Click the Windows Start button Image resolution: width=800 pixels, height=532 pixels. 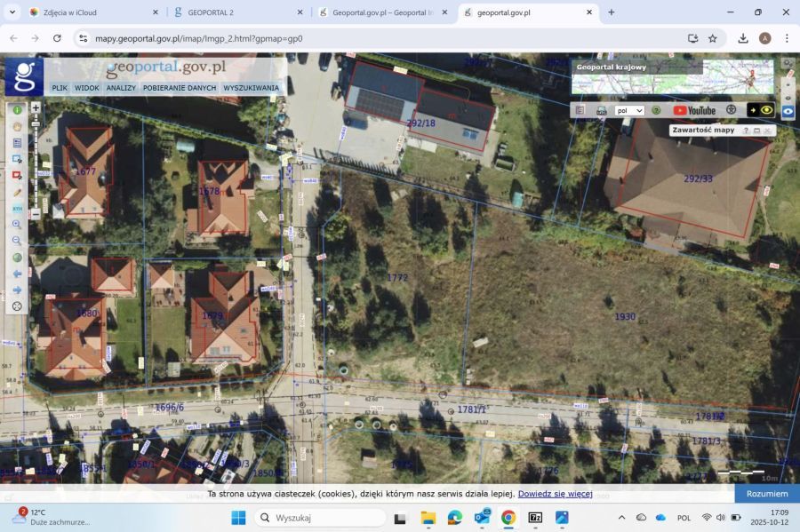coord(238,518)
